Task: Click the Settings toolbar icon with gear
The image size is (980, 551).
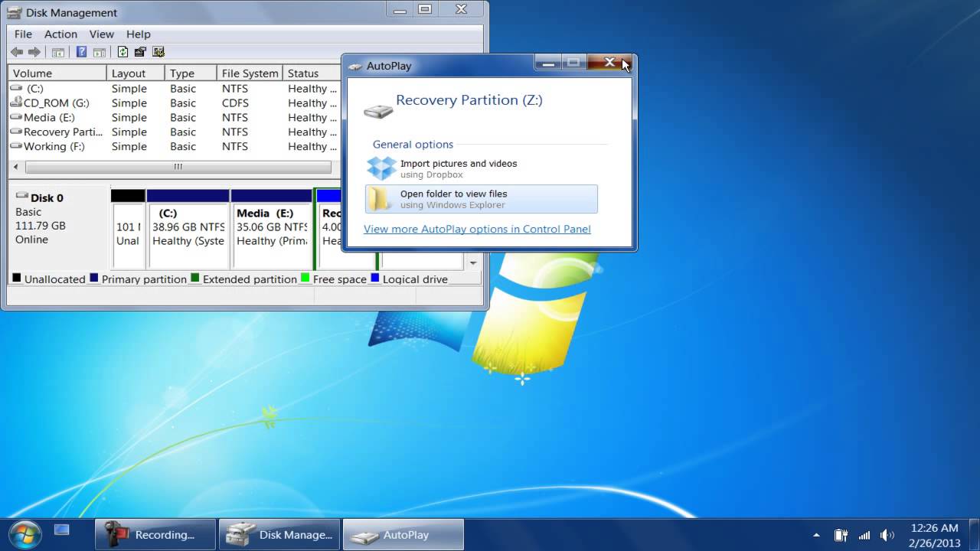Action: [x=158, y=52]
